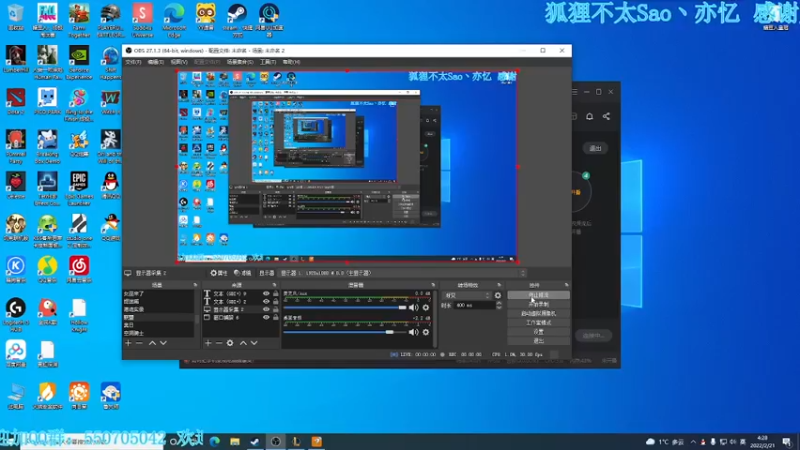Viewport: 800px width, 450px height.
Task: Remove the selected source with the minus icon
Action: pyautogui.click(x=219, y=343)
